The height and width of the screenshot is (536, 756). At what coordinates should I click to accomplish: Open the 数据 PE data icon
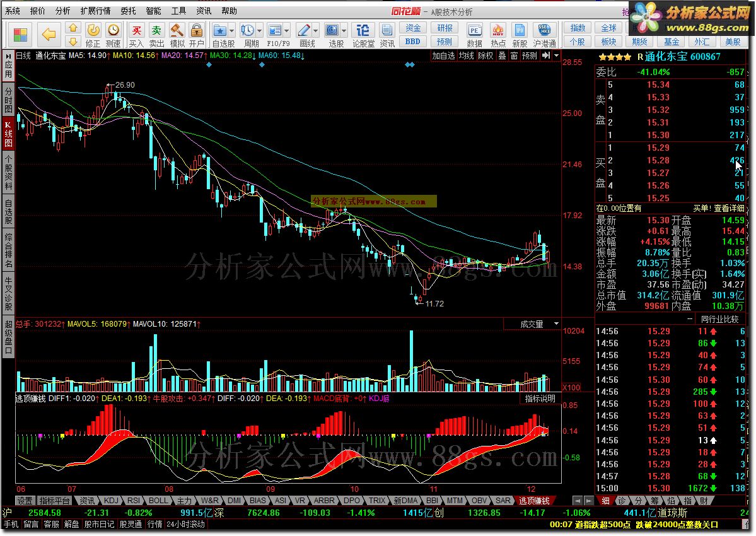click(474, 35)
